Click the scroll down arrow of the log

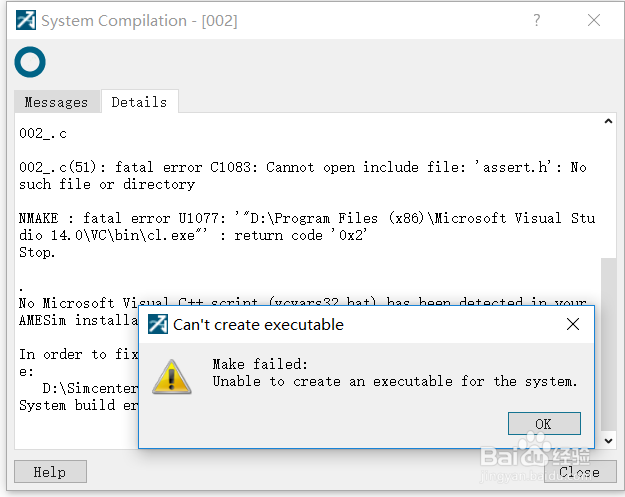point(608,439)
